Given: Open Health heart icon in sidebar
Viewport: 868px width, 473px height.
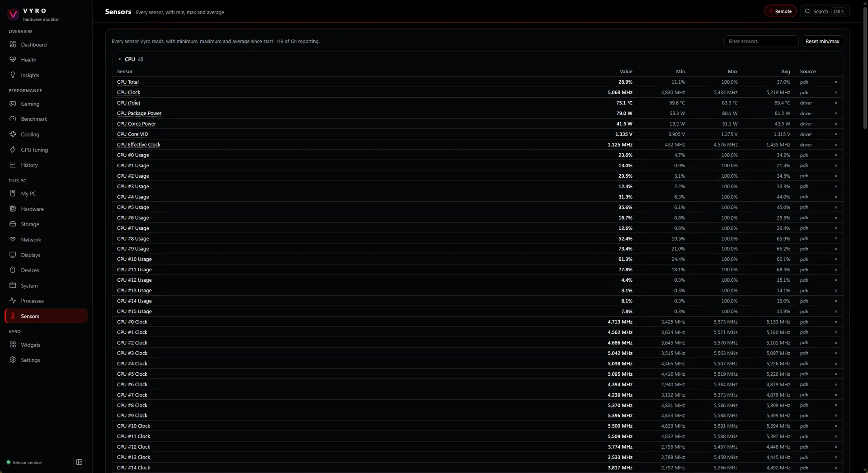Looking at the screenshot, I should (x=13, y=59).
